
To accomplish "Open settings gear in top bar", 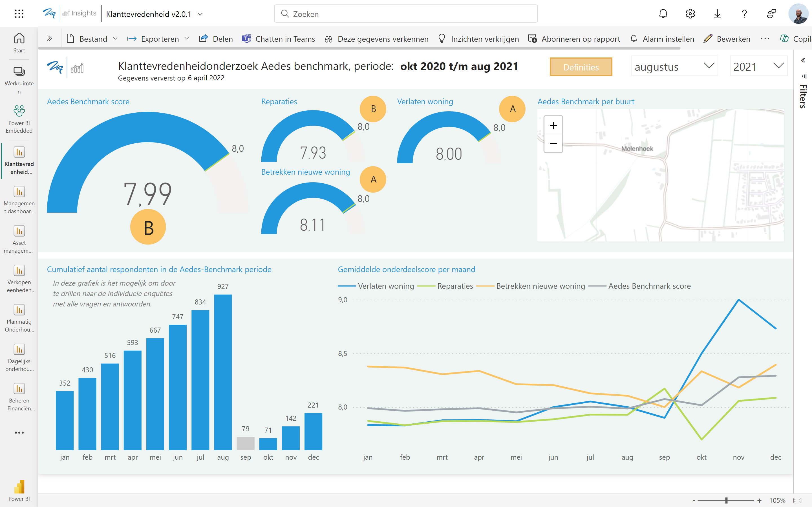I will click(690, 14).
